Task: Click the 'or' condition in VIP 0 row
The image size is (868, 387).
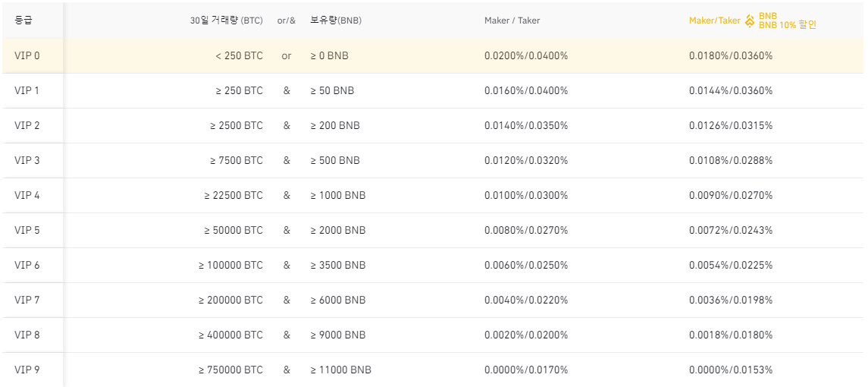Action: click(287, 55)
